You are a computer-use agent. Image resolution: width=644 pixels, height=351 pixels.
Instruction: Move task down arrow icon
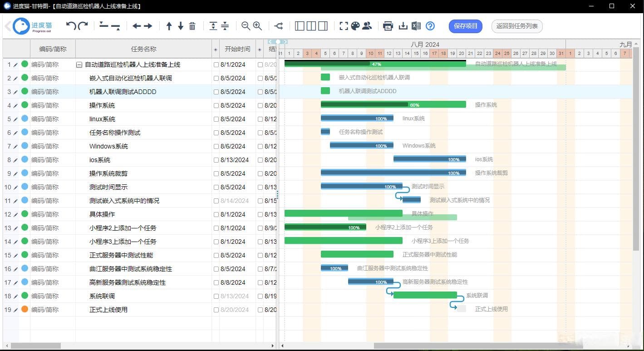181,26
